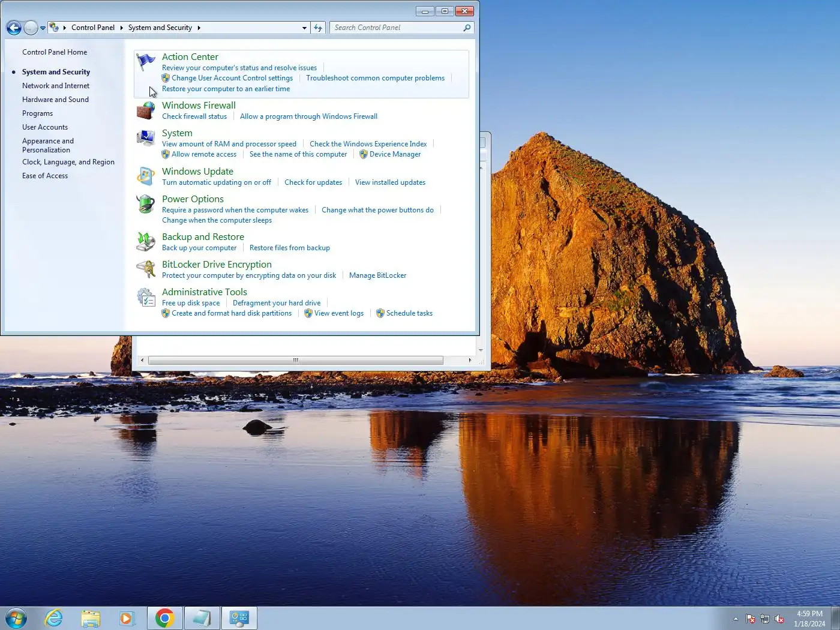
Task: Click the System computer icon
Action: pyautogui.click(x=146, y=138)
